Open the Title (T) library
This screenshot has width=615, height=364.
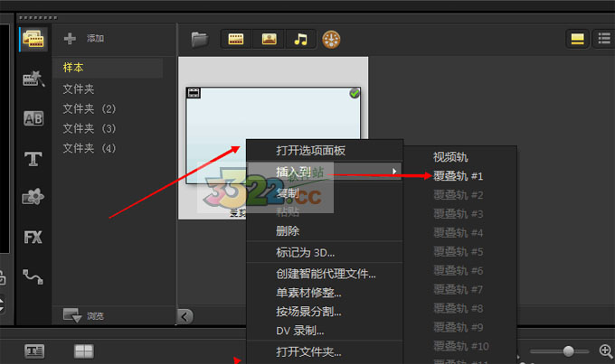tap(33, 159)
